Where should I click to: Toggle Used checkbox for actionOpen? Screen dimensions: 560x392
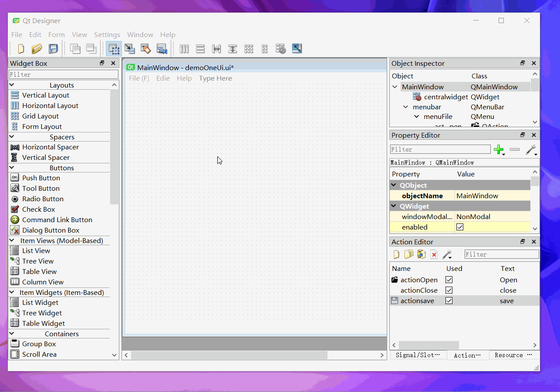pos(449,280)
